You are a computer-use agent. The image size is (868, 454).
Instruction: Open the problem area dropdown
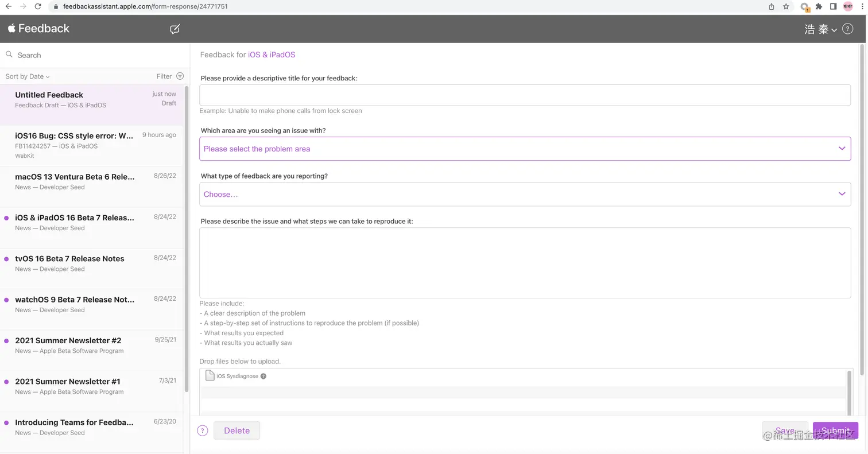tap(525, 149)
